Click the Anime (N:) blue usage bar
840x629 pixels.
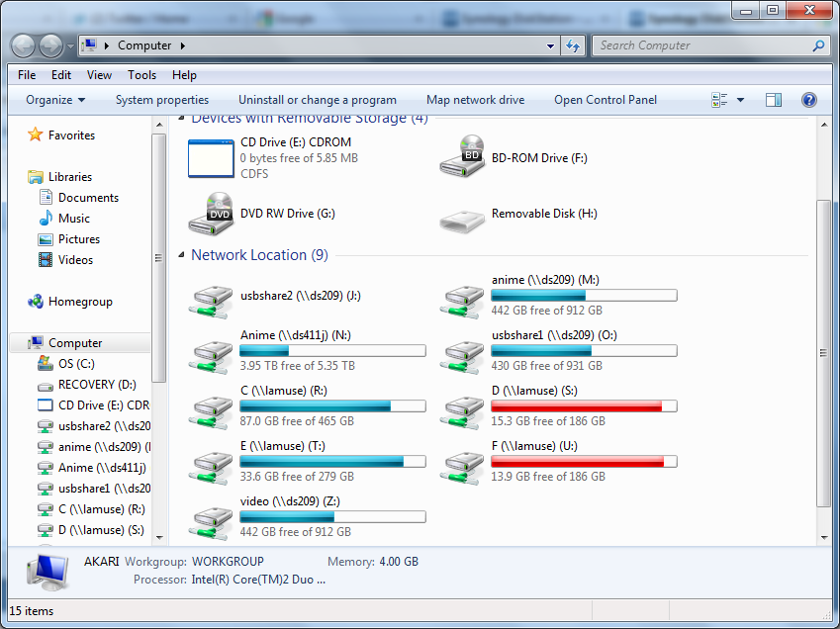point(332,351)
